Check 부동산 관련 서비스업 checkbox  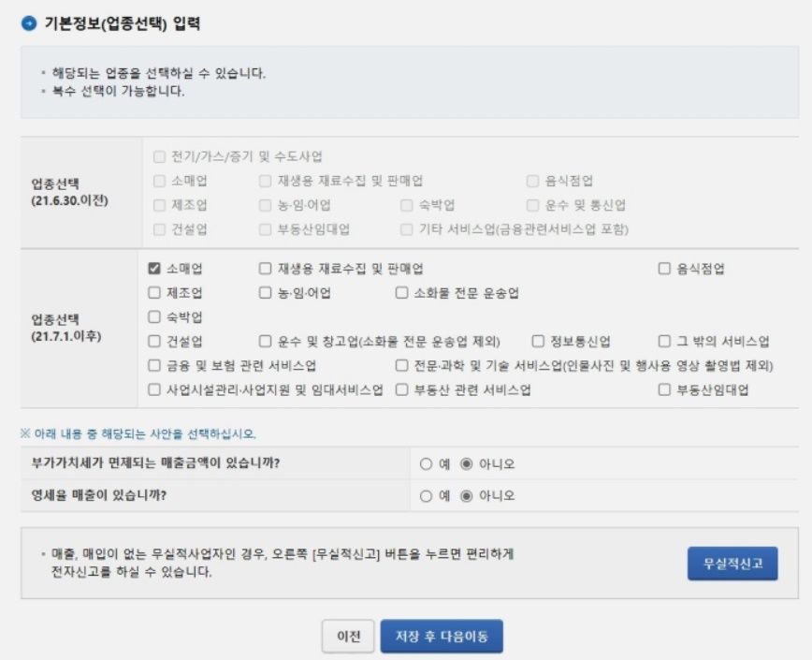click(402, 389)
